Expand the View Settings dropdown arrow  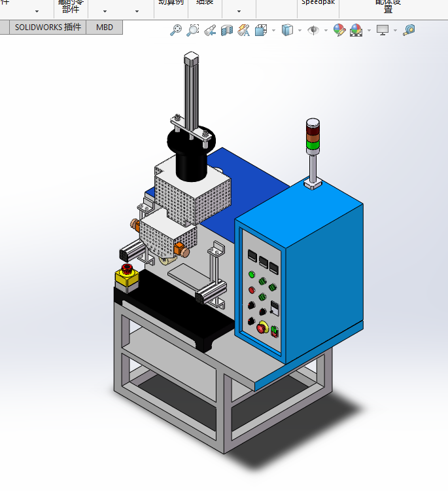click(395, 30)
